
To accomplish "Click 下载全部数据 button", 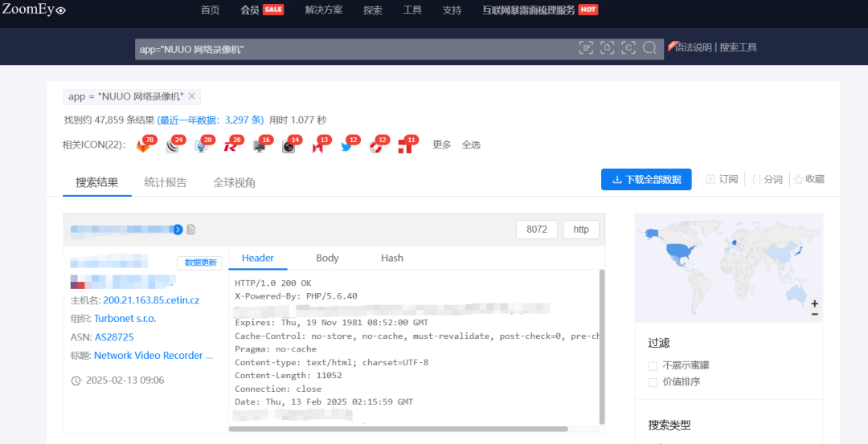I will pyautogui.click(x=646, y=180).
